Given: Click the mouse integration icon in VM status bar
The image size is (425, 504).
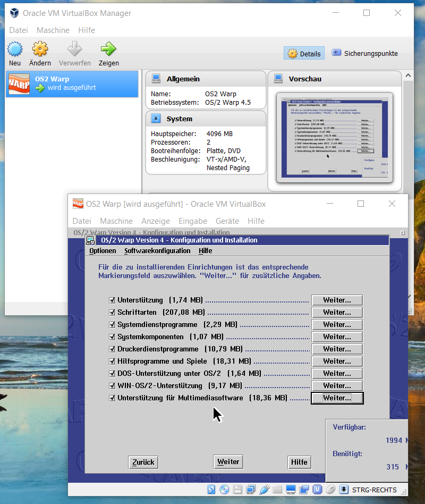Looking at the screenshot, I should [x=330, y=490].
